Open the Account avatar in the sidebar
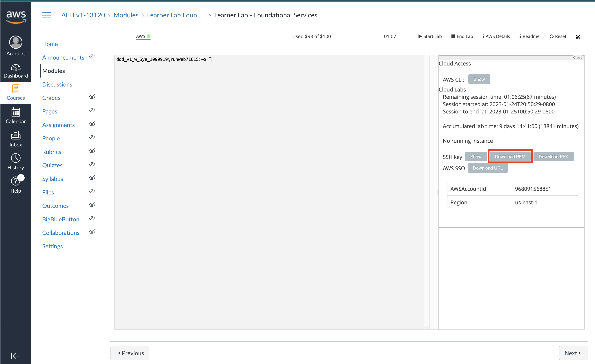The image size is (595, 364). pyautogui.click(x=16, y=43)
